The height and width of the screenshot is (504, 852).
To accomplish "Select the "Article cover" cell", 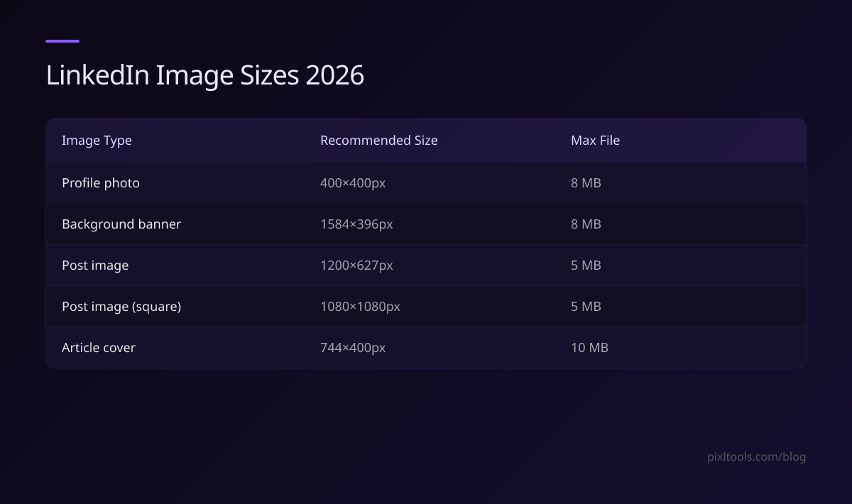I will pyautogui.click(x=99, y=348).
